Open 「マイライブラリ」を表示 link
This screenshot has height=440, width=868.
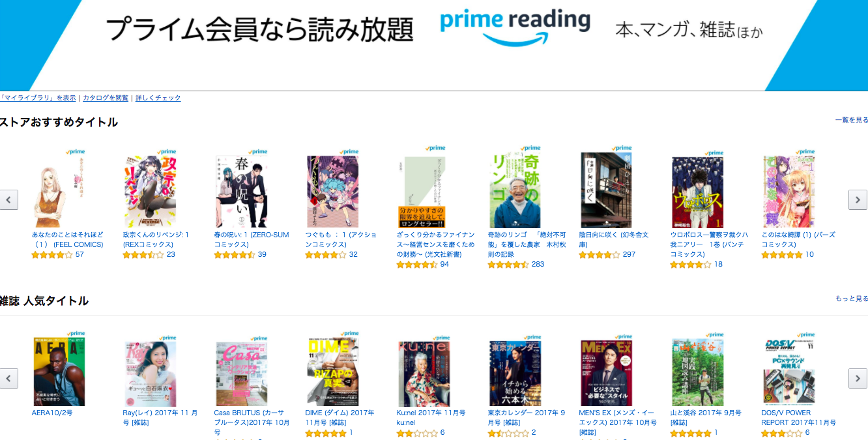pyautogui.click(x=38, y=98)
